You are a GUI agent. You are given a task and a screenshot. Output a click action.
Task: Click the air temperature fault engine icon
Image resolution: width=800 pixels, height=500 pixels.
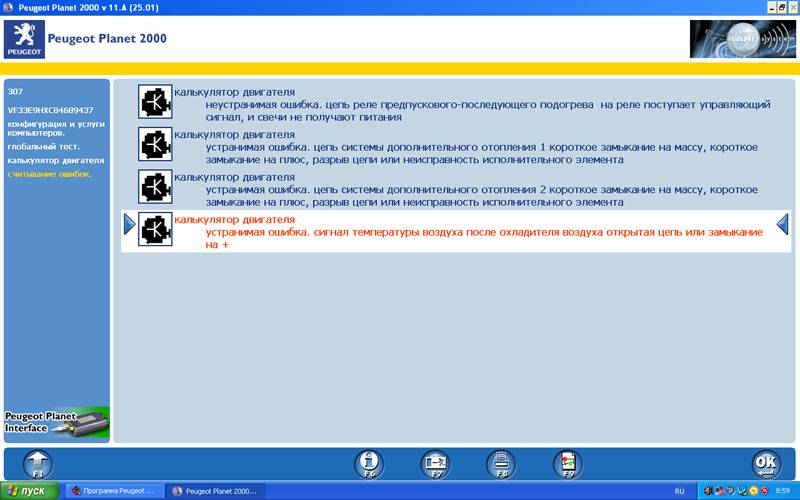[x=155, y=229]
